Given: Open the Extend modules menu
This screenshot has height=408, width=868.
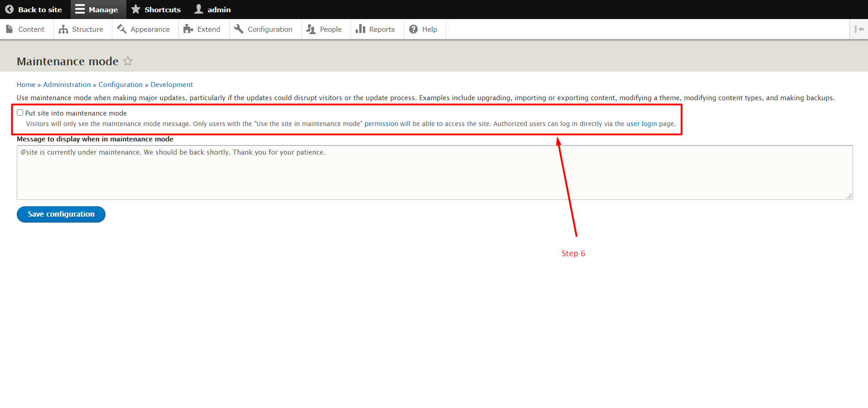Looking at the screenshot, I should tap(203, 29).
